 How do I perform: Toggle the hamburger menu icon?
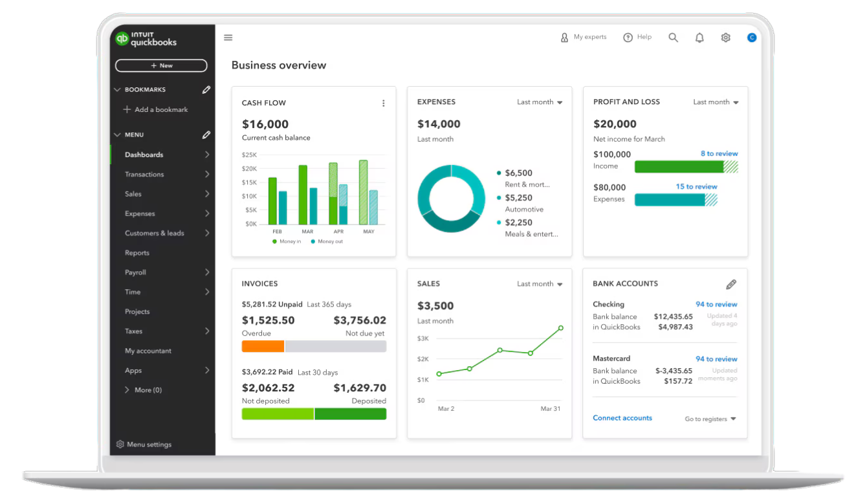(x=228, y=38)
